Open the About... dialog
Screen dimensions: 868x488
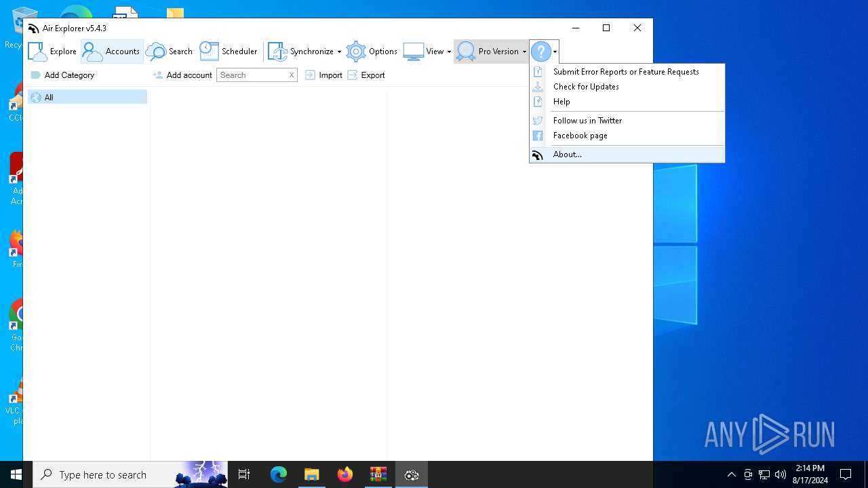click(x=627, y=155)
